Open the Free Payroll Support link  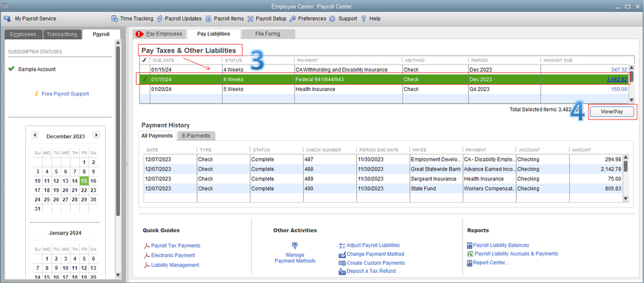[65, 94]
